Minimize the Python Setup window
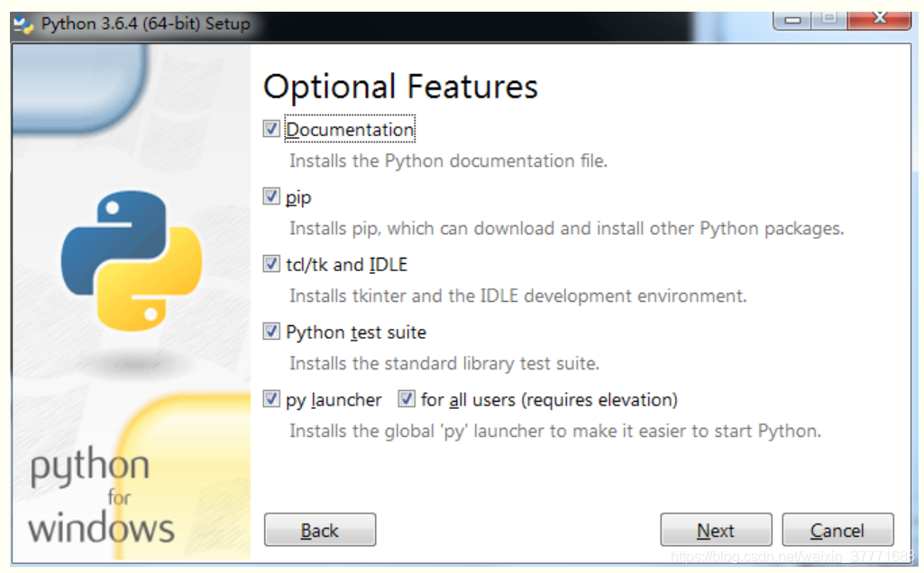The height and width of the screenshot is (573, 924). [x=792, y=19]
